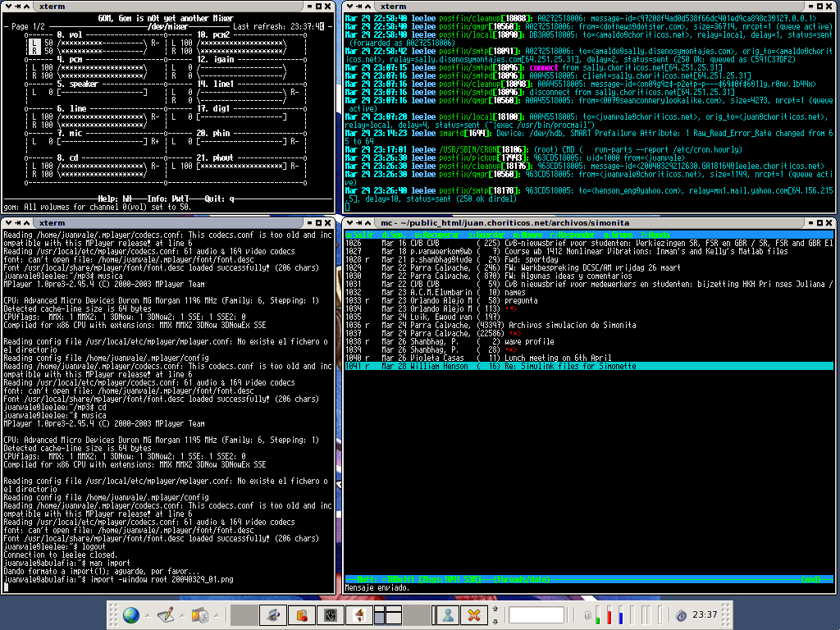Click the 'Quit: q' hint in gom

click(x=220, y=199)
